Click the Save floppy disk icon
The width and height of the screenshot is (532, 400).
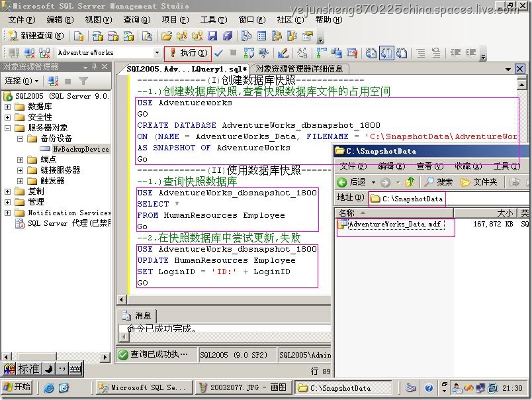[212, 36]
